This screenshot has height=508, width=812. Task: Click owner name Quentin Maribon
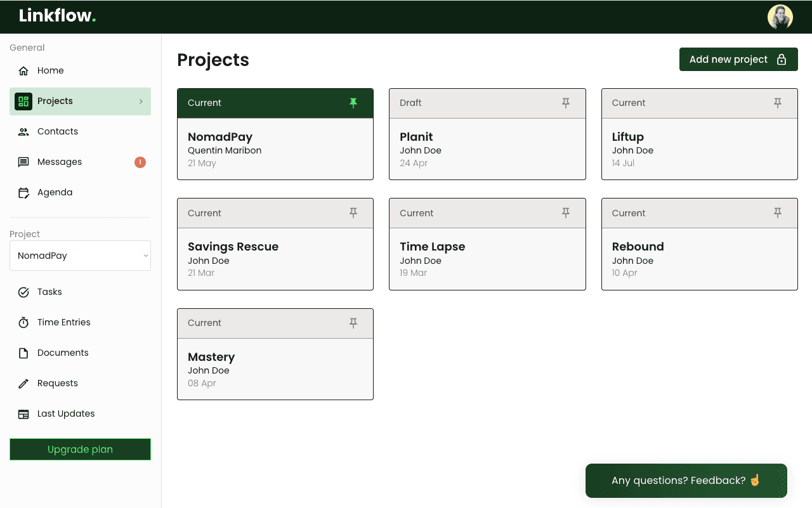[x=225, y=150]
